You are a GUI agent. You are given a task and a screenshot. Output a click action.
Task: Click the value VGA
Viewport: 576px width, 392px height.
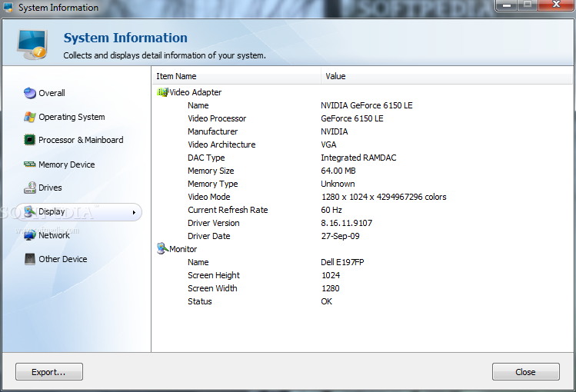click(x=328, y=145)
